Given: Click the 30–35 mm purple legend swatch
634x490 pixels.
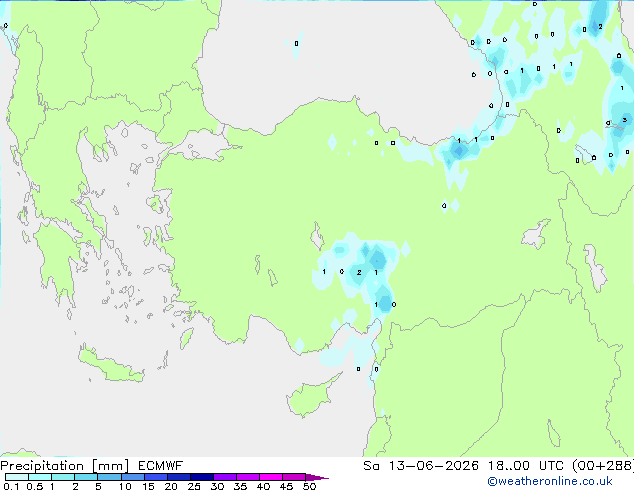Looking at the screenshot, I should 224,477.
